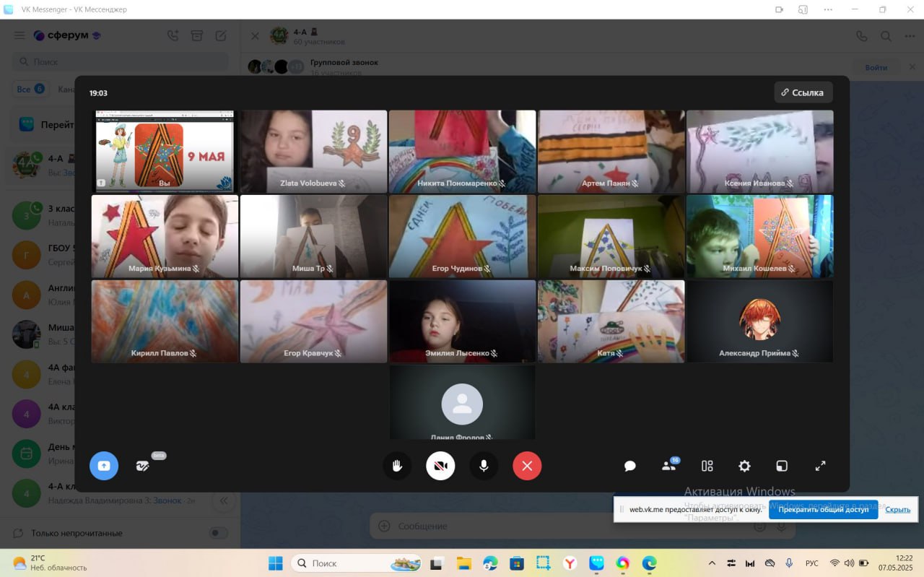Open the archive icon in sidebar header
This screenshot has height=577, width=924.
196,35
